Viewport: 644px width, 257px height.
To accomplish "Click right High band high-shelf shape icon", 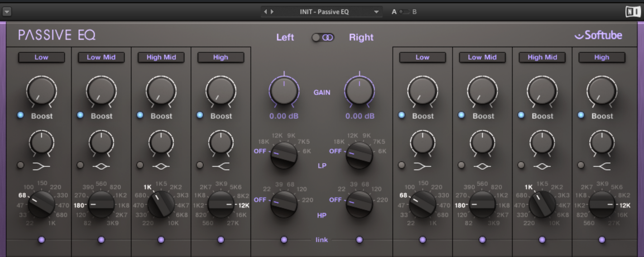I will click(602, 167).
